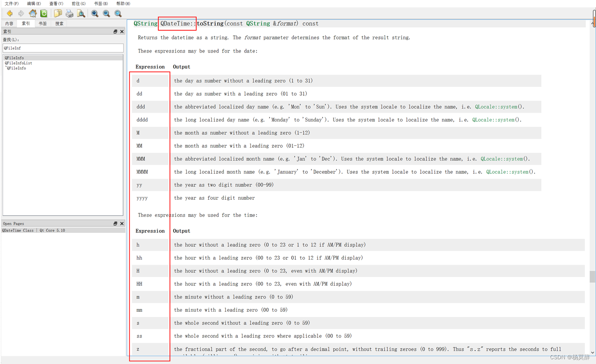Click the 'hh' time expression cell
This screenshot has width=596, height=364.
(151, 258)
